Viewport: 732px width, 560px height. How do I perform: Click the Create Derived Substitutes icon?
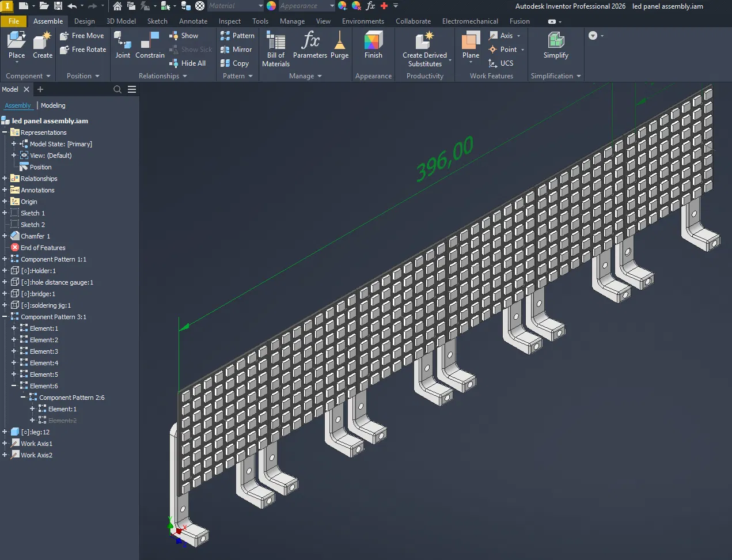424,41
